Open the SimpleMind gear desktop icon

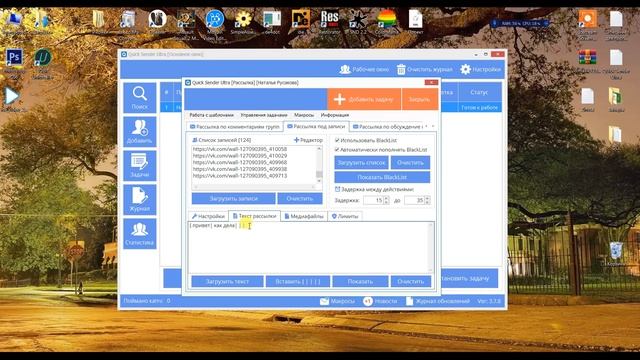point(243,19)
